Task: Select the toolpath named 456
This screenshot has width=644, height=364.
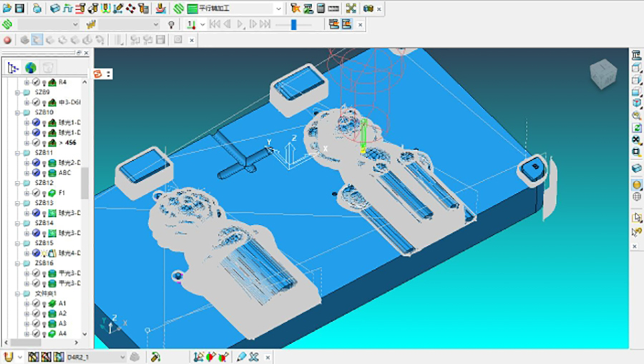Action: coord(72,142)
